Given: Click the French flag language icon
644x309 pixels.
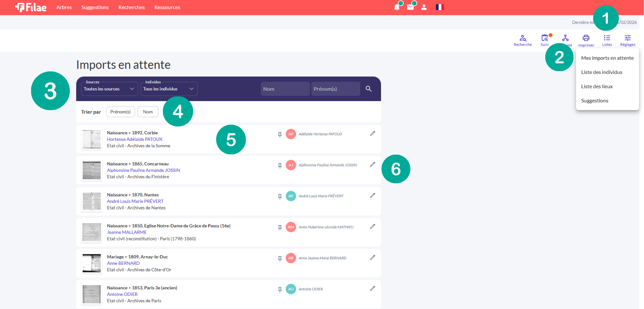Looking at the screenshot, I should click(440, 7).
